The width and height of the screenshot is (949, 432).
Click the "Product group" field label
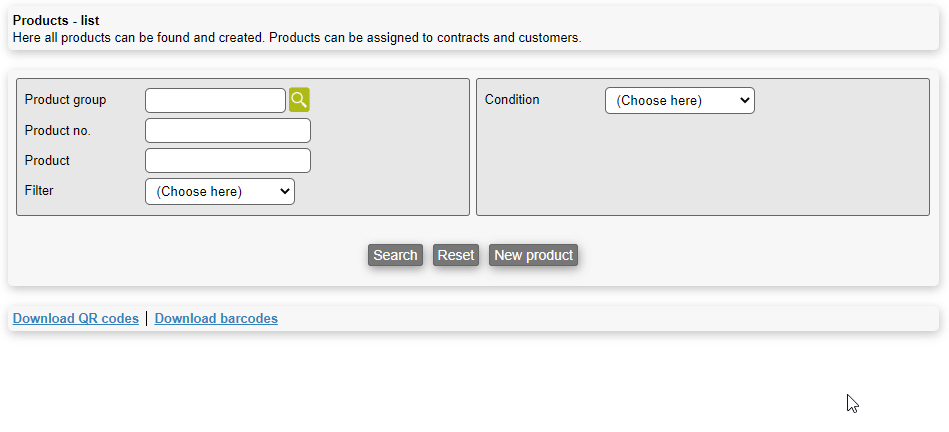[65, 100]
